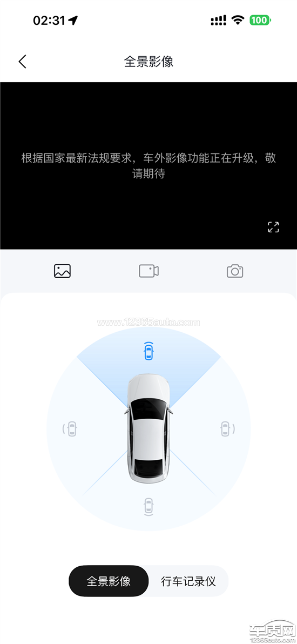The height and width of the screenshot is (644, 297).
Task: Select the left side camera icon
Action: [71, 429]
